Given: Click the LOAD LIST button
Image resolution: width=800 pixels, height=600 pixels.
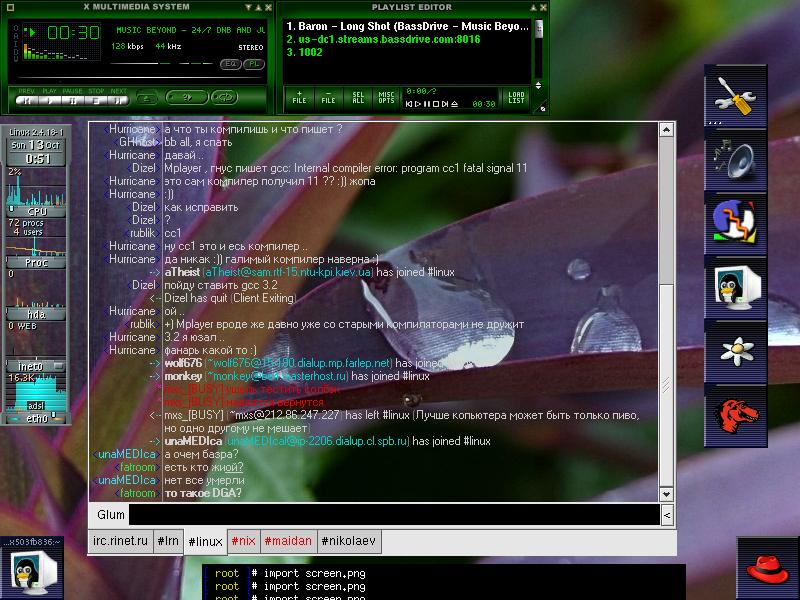Looking at the screenshot, I should 516,97.
